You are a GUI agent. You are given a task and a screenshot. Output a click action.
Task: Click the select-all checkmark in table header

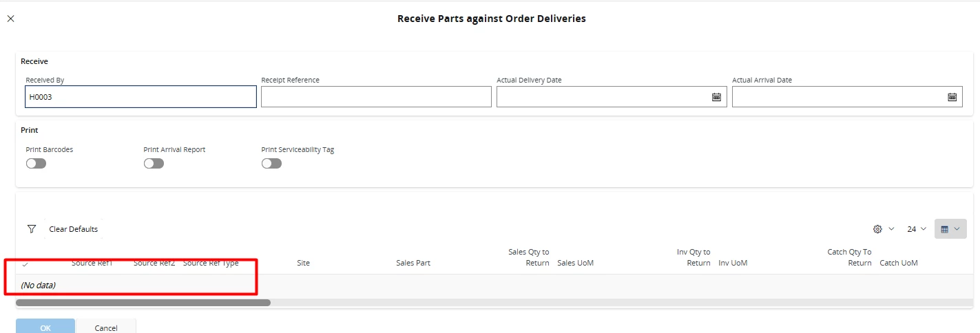pyautogui.click(x=25, y=264)
